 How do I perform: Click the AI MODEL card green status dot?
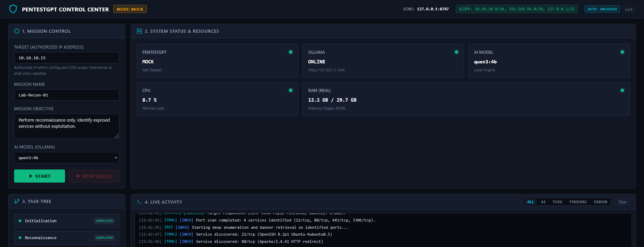622,52
